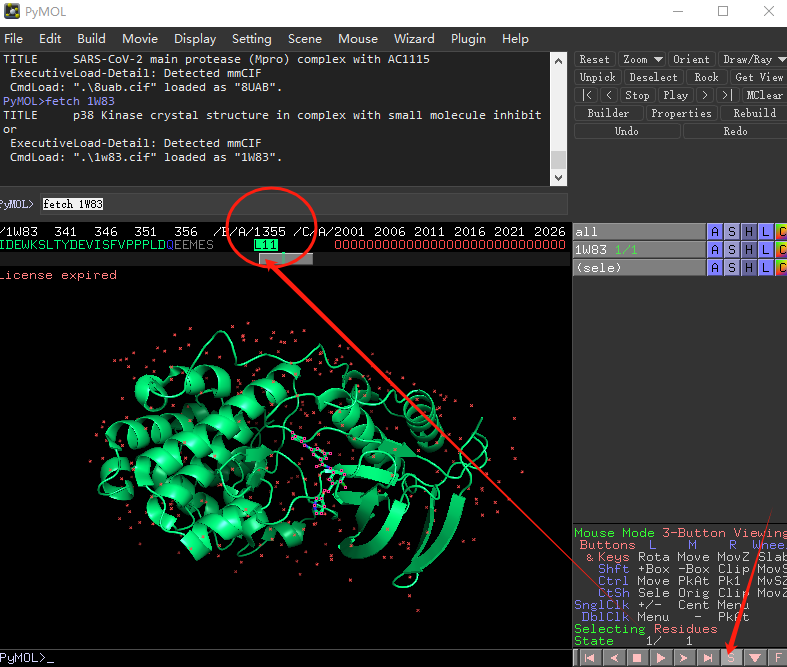Viewport: 787px width, 667px height.
Task: Open Label menu L for (sele)
Action: point(765,268)
